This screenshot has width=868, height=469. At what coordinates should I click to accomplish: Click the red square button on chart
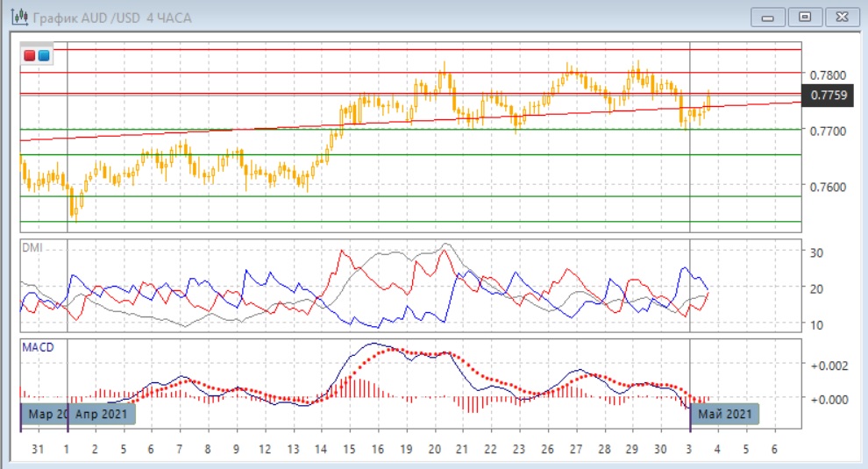click(30, 56)
